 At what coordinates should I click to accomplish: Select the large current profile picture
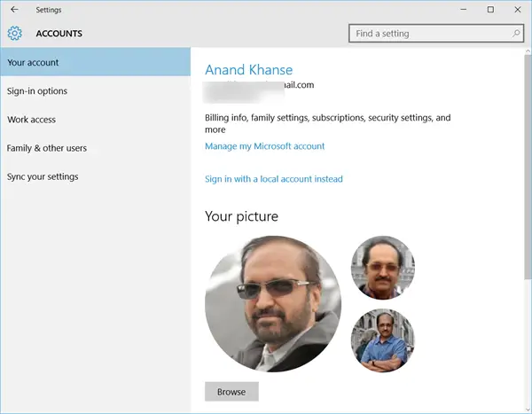click(273, 304)
